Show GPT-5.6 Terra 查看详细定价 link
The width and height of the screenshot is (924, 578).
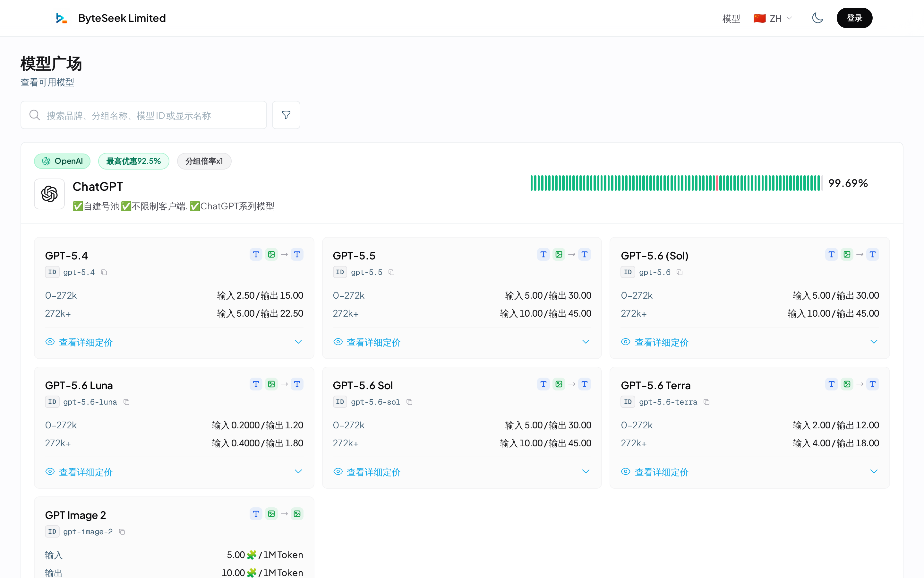655,472
